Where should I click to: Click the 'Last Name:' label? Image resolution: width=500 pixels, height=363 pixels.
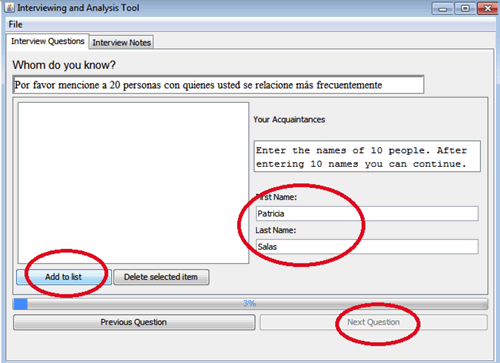pyautogui.click(x=276, y=230)
